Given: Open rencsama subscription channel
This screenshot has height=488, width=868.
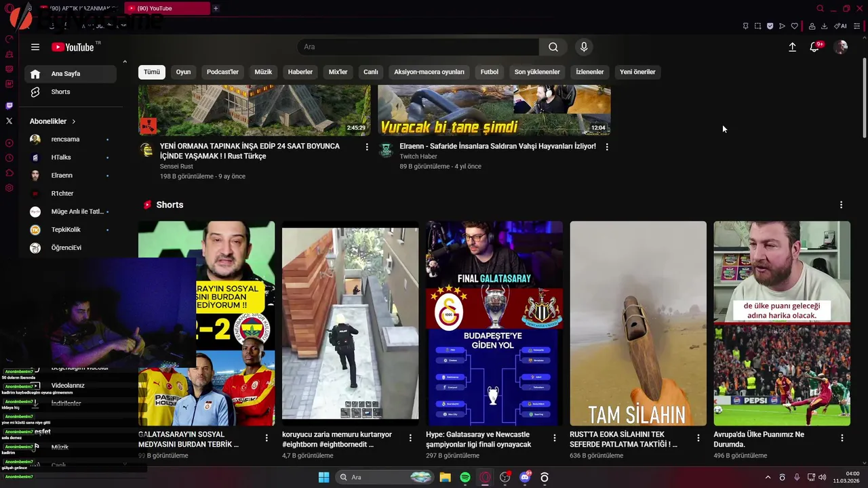Looking at the screenshot, I should (x=71, y=139).
